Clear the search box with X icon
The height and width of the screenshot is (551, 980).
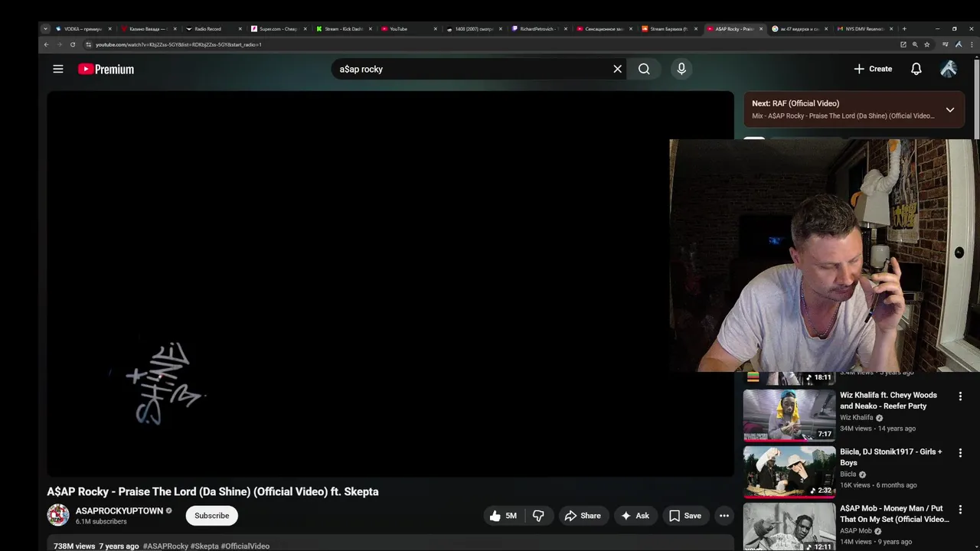pyautogui.click(x=617, y=69)
